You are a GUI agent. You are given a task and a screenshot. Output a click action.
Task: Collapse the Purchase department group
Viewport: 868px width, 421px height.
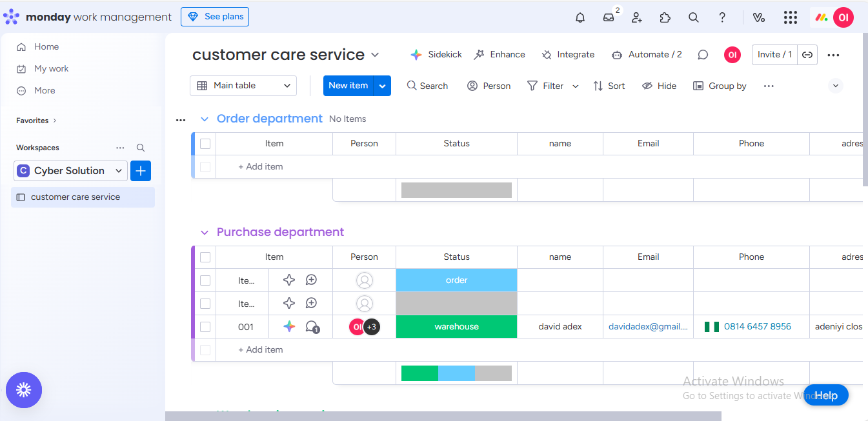coord(205,233)
